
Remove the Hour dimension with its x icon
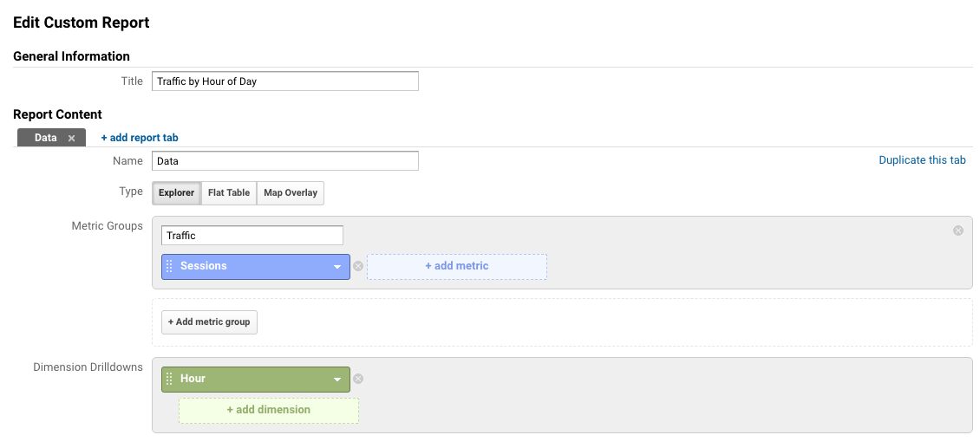[358, 379]
